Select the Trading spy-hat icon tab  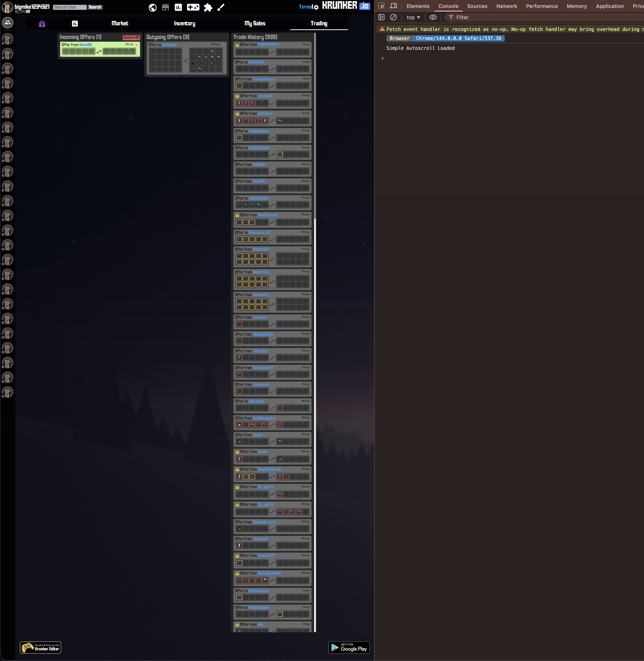(x=42, y=24)
